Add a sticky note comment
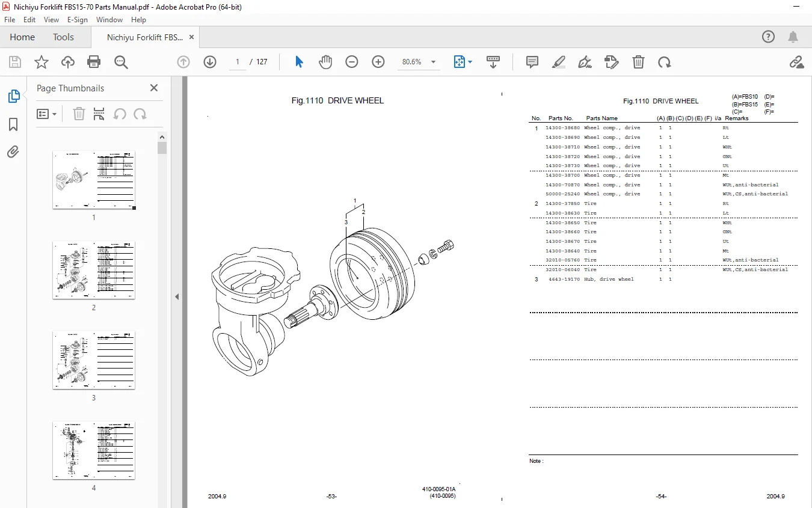 click(x=532, y=62)
